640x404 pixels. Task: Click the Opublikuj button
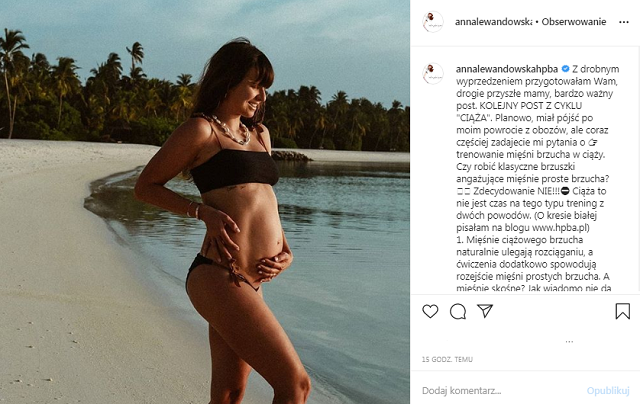click(x=608, y=390)
